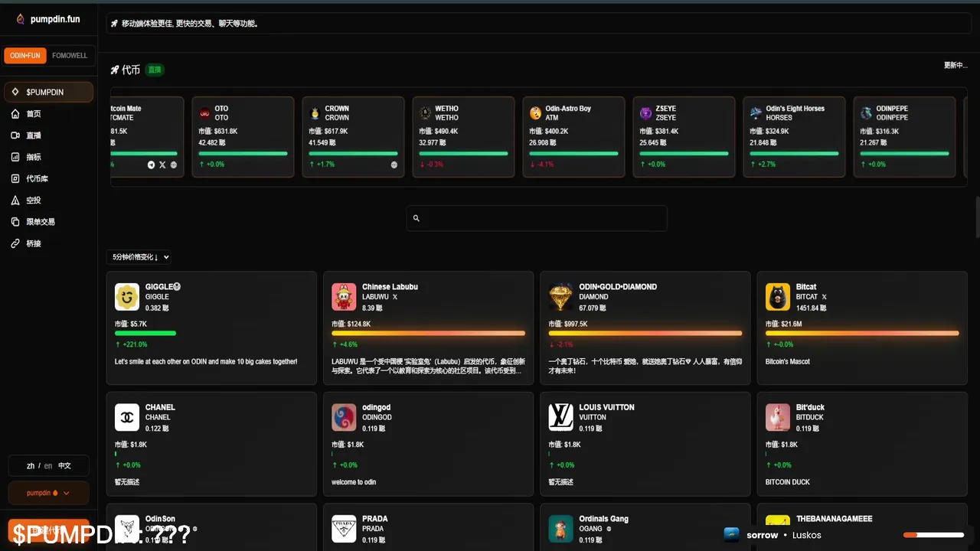The image size is (980, 551).
Task: Open the 首页 home icon in sidebar
Action: point(15,114)
